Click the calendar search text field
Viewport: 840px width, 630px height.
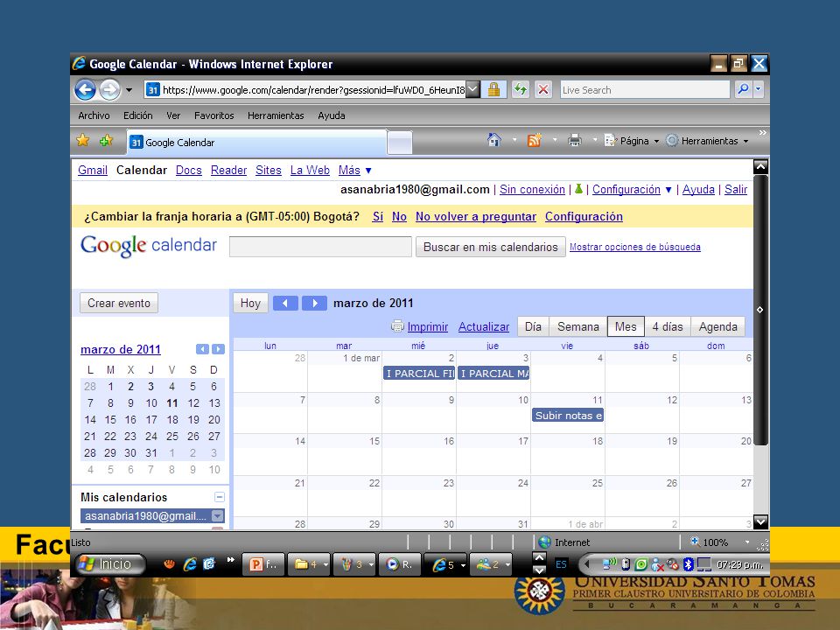(x=320, y=247)
